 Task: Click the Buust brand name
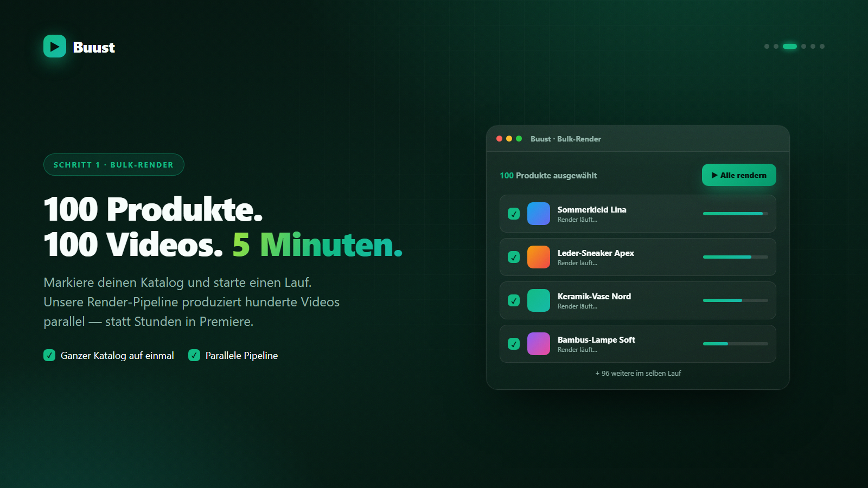[x=94, y=48]
